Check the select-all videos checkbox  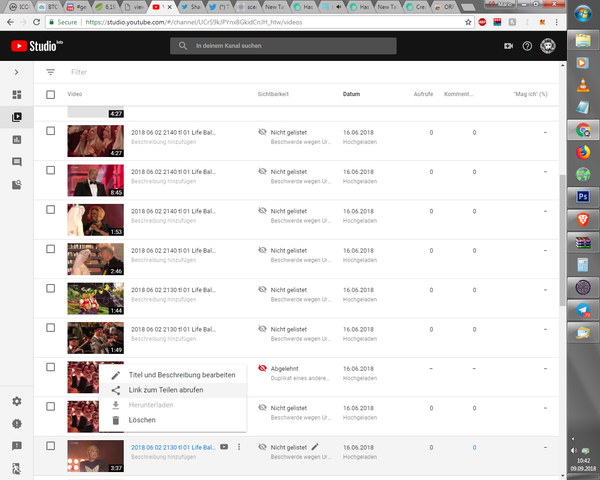coord(51,94)
